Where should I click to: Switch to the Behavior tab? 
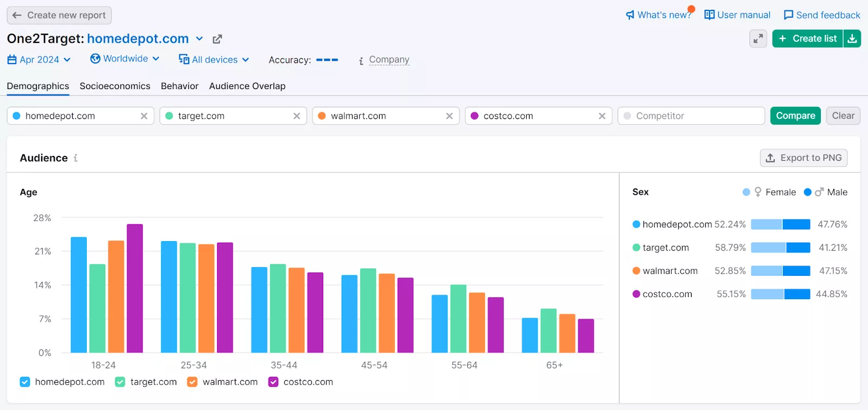pyautogui.click(x=180, y=86)
